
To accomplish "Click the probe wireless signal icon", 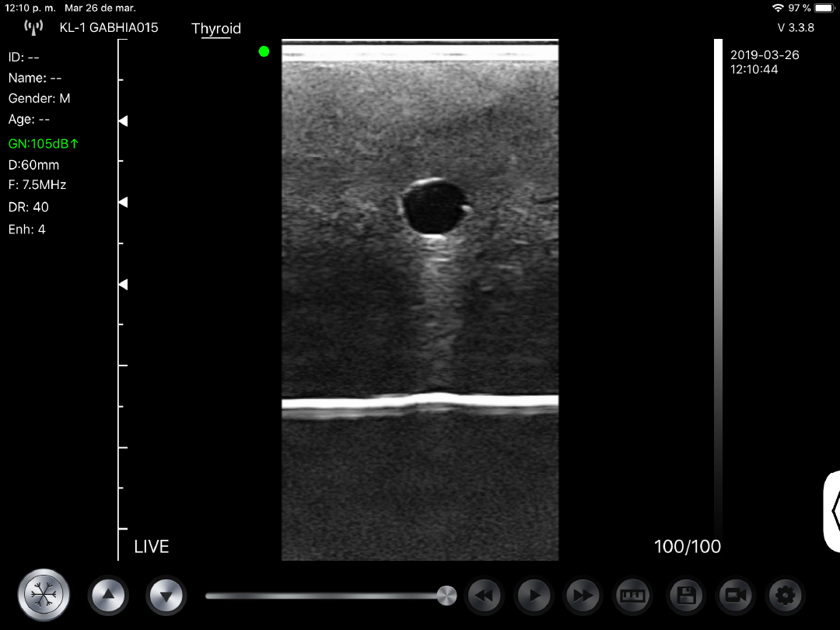I will point(33,28).
